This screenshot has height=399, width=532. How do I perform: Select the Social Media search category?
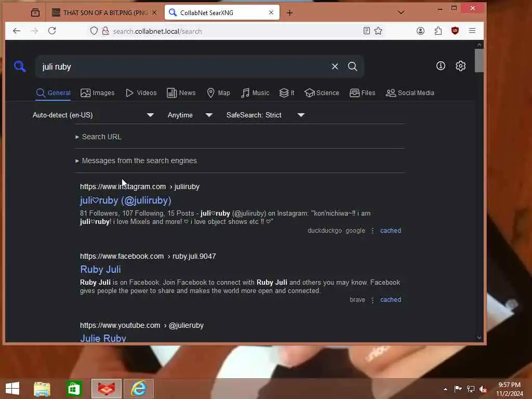[410, 92]
